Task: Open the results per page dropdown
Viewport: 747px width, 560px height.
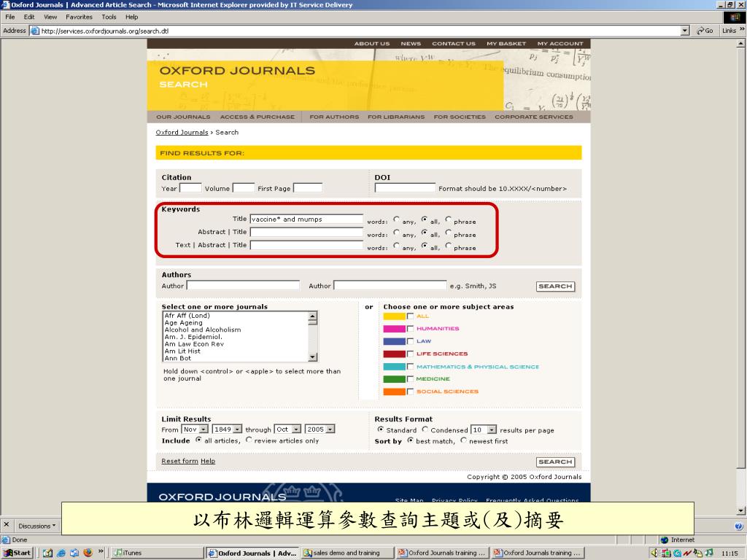Action: [484, 429]
